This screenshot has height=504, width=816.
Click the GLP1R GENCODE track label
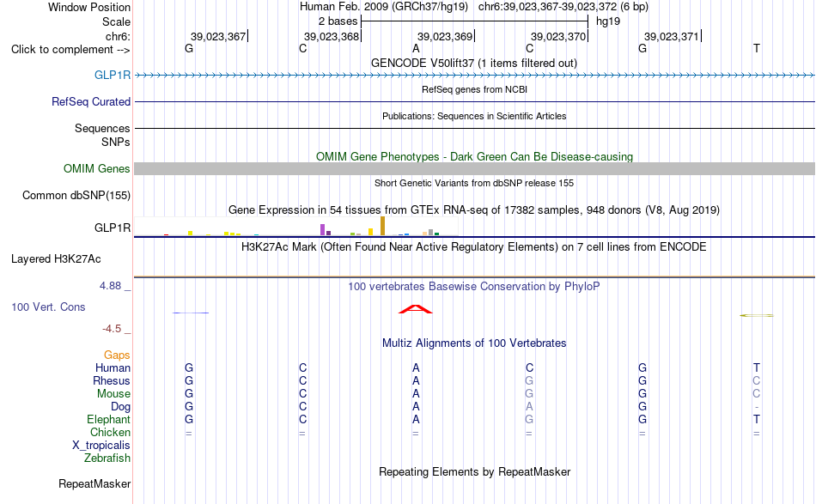point(112,75)
